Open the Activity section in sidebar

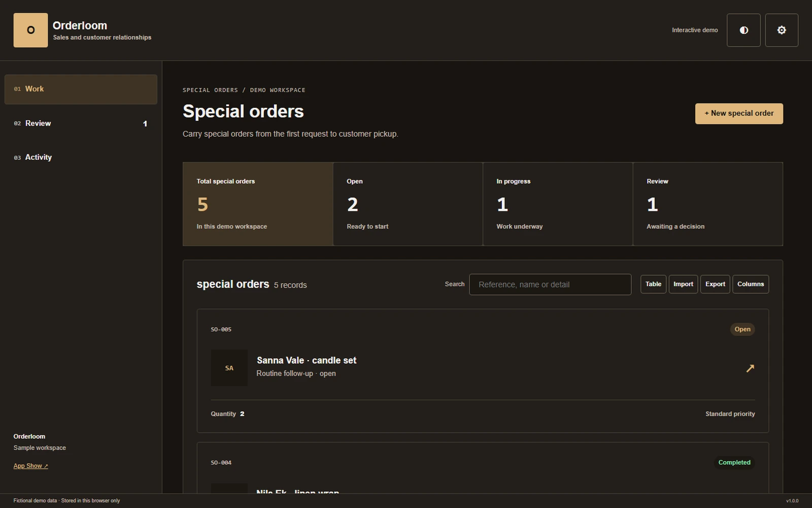click(x=81, y=157)
